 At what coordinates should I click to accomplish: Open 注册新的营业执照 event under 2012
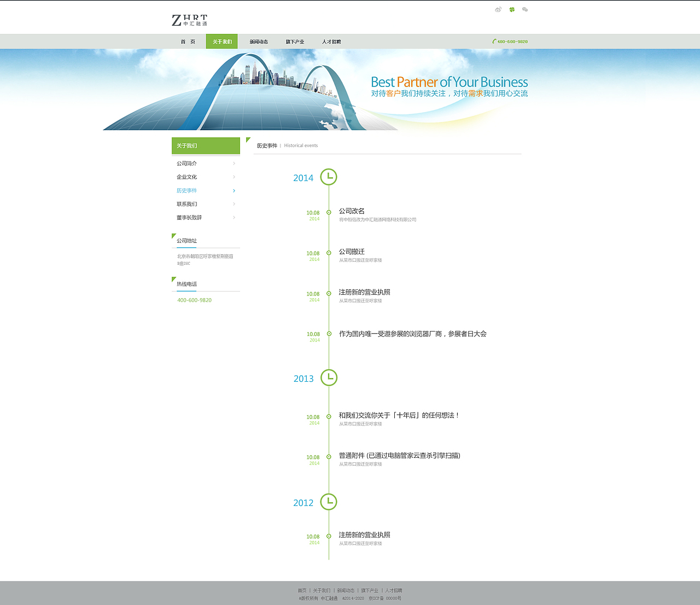[364, 535]
